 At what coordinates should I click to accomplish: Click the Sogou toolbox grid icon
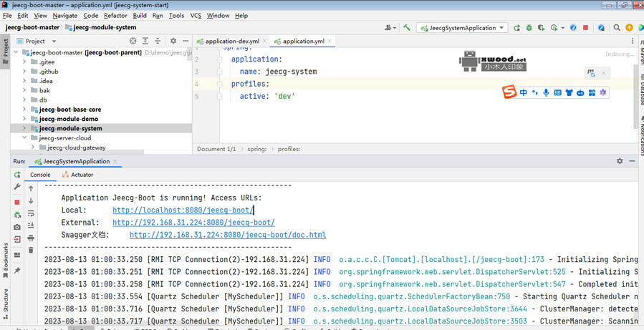pyautogui.click(x=592, y=93)
